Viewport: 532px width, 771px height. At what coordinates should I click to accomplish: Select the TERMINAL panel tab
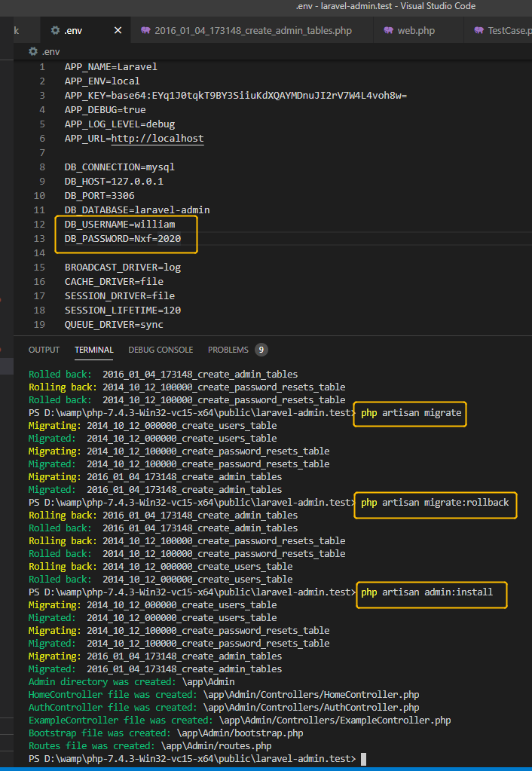(94, 350)
